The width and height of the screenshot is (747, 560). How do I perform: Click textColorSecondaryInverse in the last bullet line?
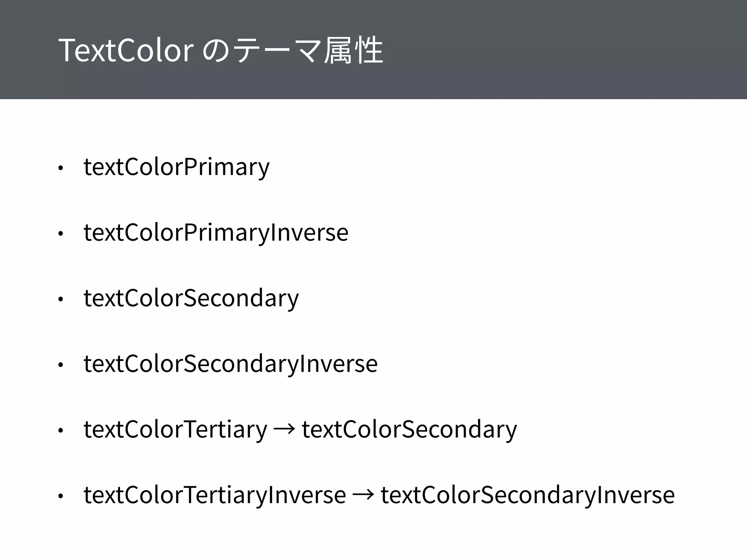point(527,495)
